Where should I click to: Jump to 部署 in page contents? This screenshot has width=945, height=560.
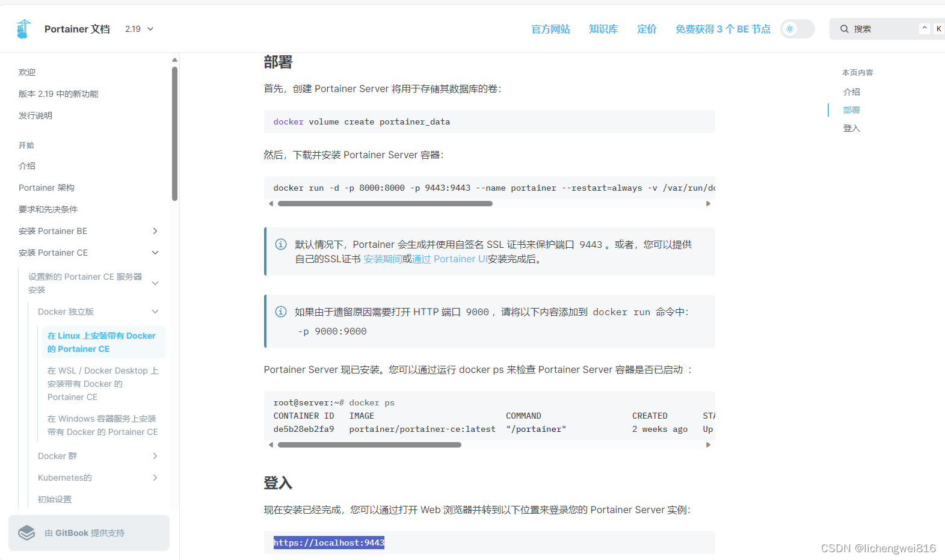[x=852, y=110]
